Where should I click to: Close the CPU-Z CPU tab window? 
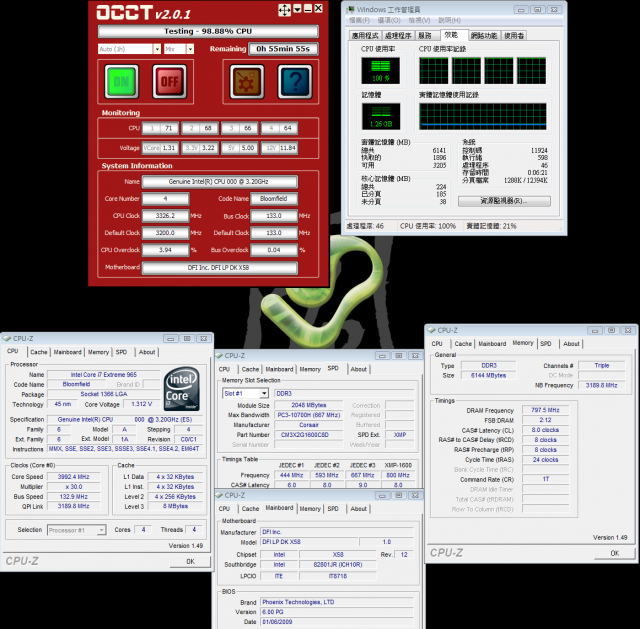203,338
